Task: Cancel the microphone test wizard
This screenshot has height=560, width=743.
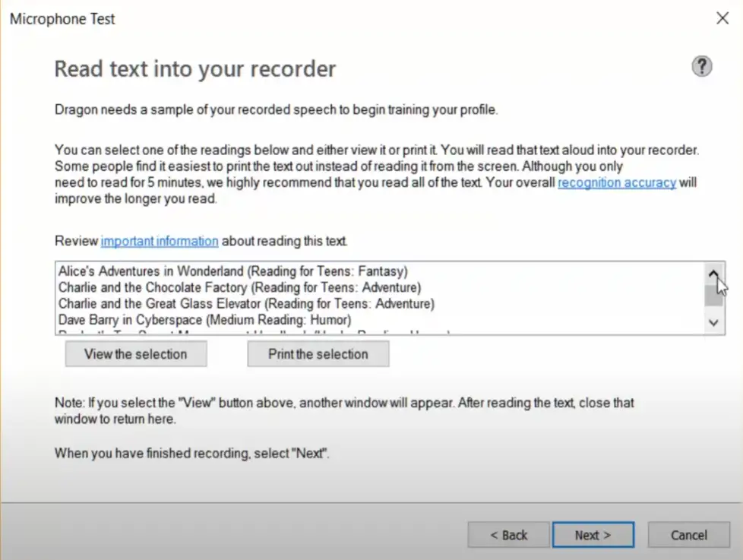Action: 688,536
